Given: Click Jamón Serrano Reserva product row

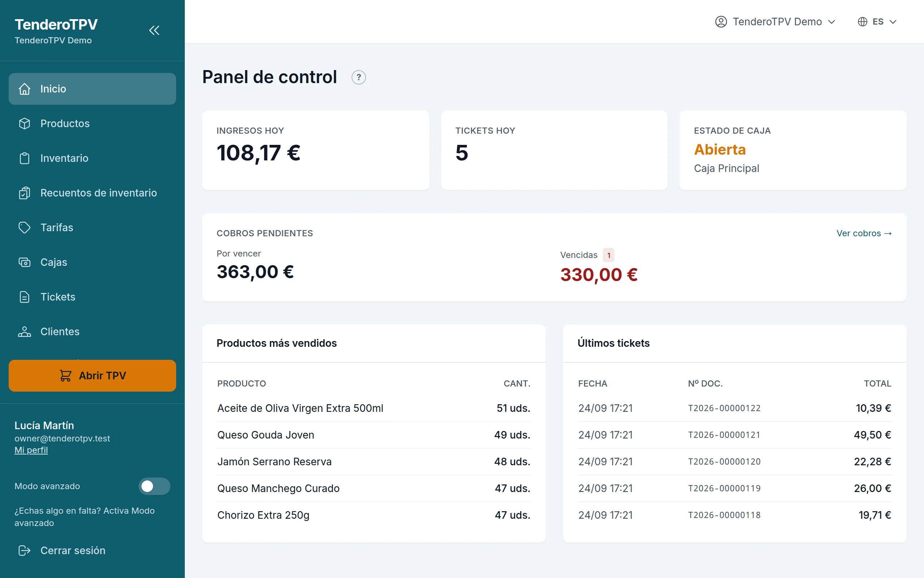Looking at the screenshot, I should pos(374,462).
